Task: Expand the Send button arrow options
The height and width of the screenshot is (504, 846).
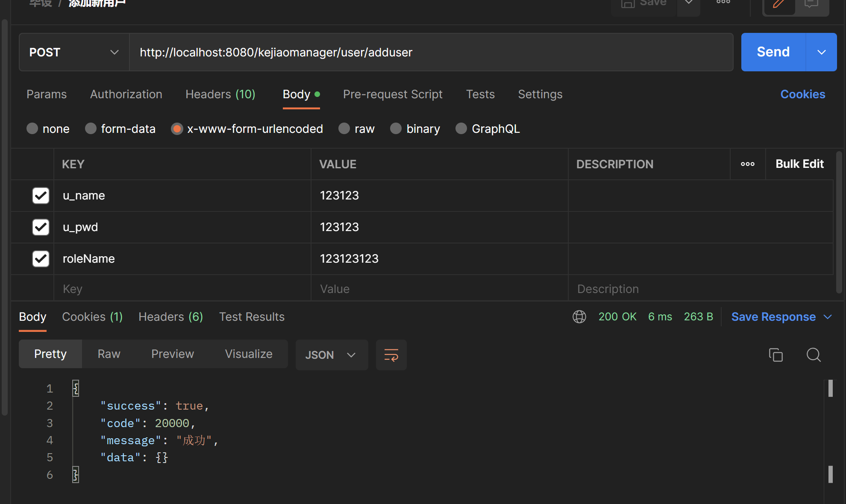Action: (x=821, y=52)
